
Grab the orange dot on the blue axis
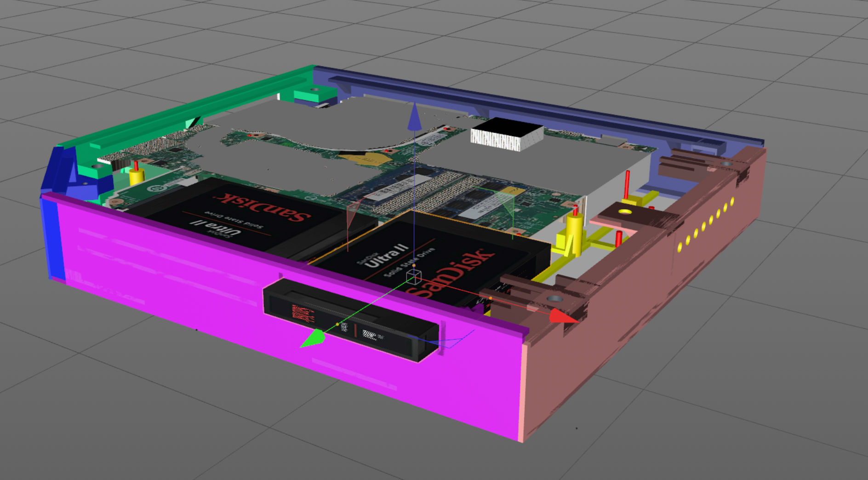pyautogui.click(x=414, y=265)
